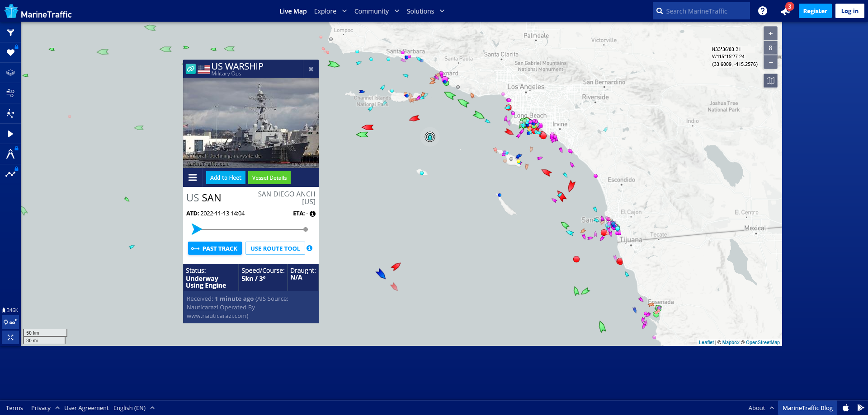Expand the Solutions dropdown chevron
This screenshot has height=415, width=868.
point(442,11)
